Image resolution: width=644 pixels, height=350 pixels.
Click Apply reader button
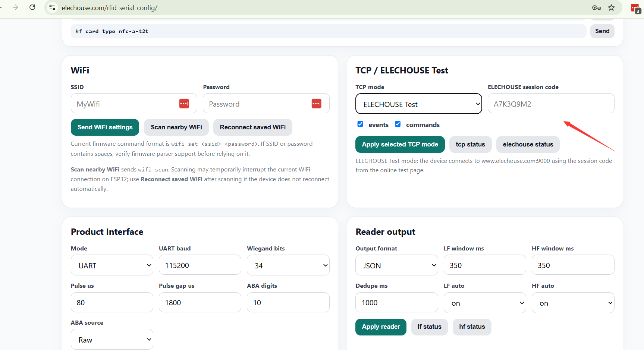click(x=381, y=327)
